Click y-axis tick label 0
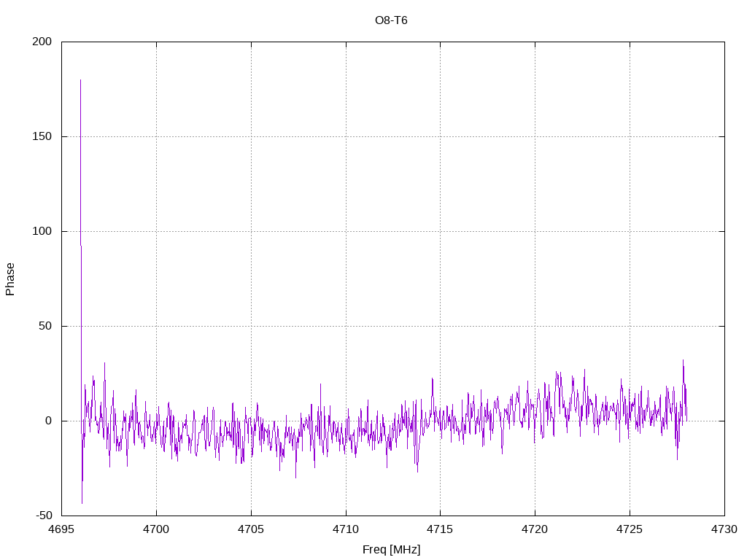 [x=49, y=421]
